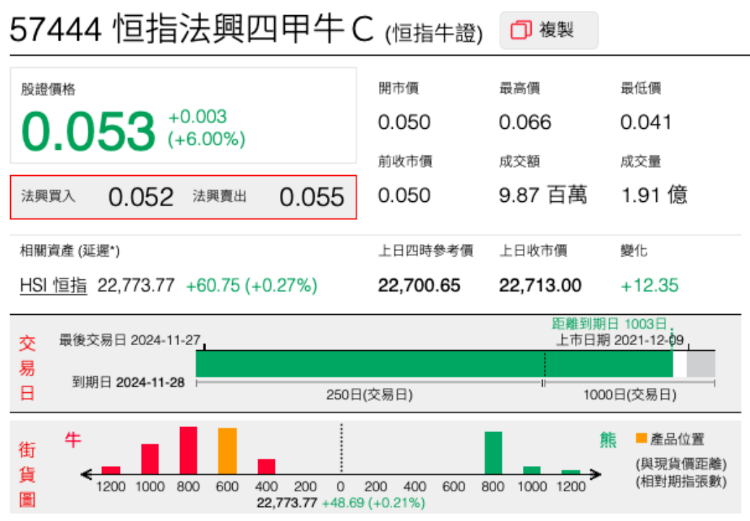Click the red bull bar at 1000
This screenshot has width=750, height=521.
coord(150,459)
